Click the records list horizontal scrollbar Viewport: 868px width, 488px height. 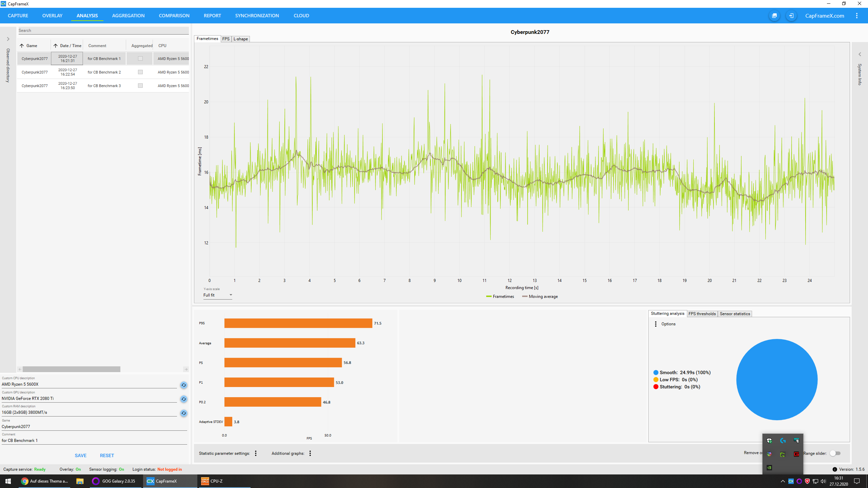71,369
